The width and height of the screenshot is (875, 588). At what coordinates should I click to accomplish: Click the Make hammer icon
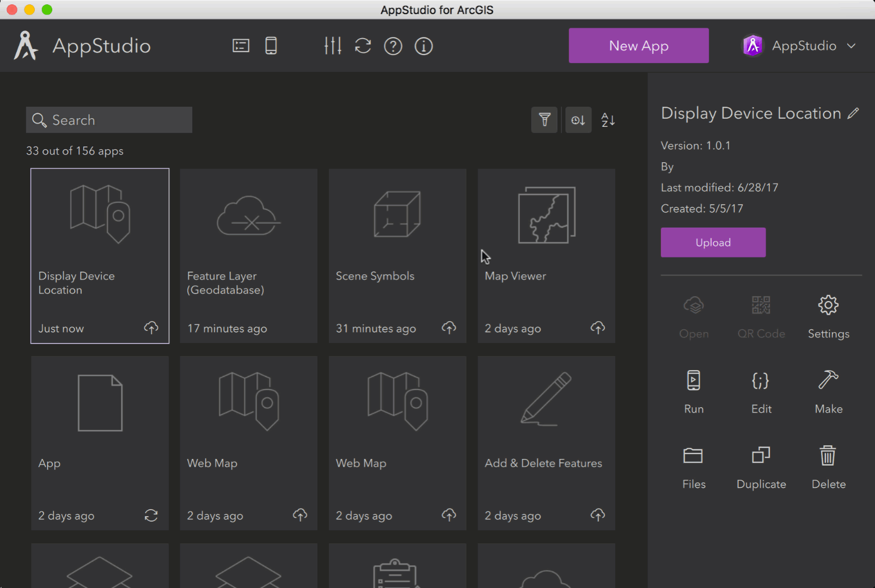click(828, 379)
